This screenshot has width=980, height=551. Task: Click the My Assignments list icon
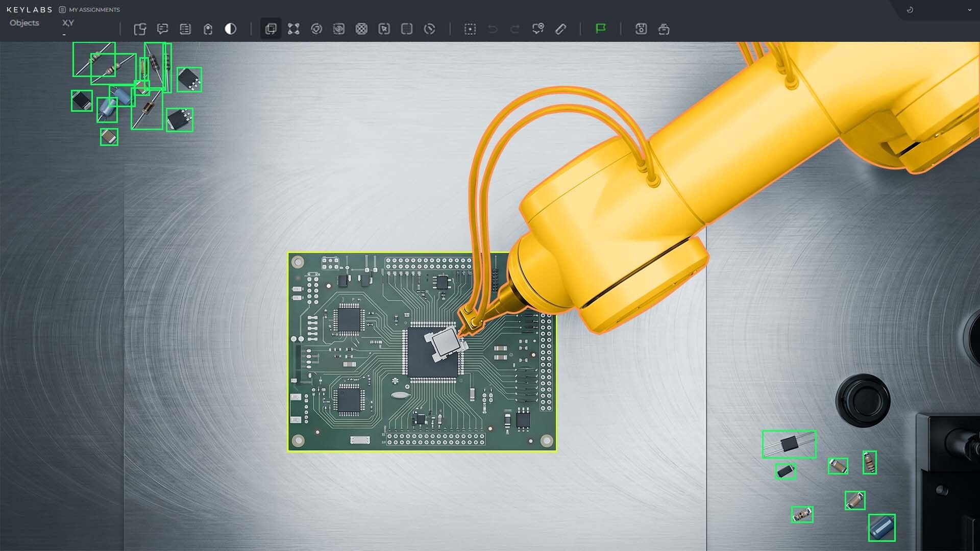click(62, 10)
